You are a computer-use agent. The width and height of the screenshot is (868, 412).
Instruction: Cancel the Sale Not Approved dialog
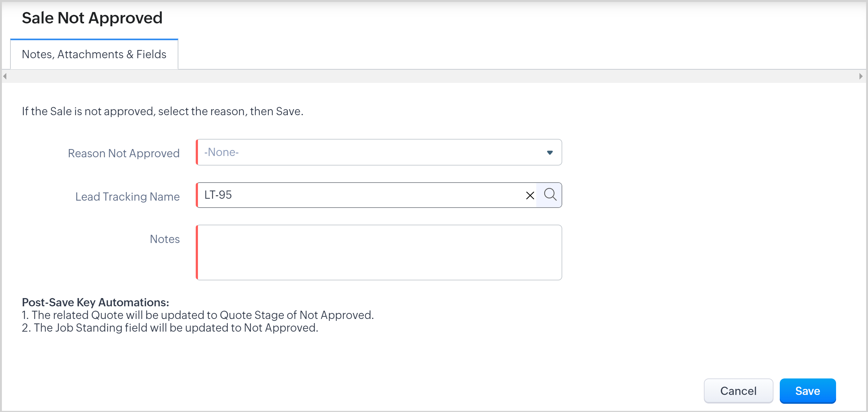pyautogui.click(x=738, y=391)
